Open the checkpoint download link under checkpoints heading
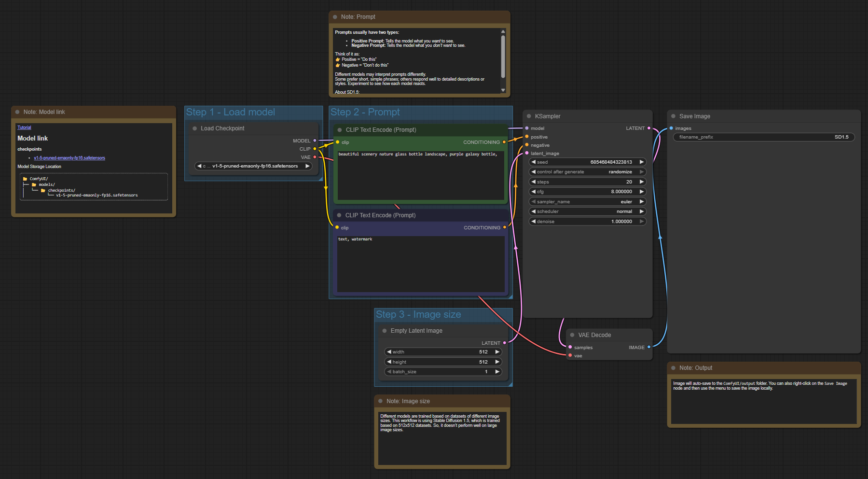This screenshot has height=479, width=868. click(69, 158)
